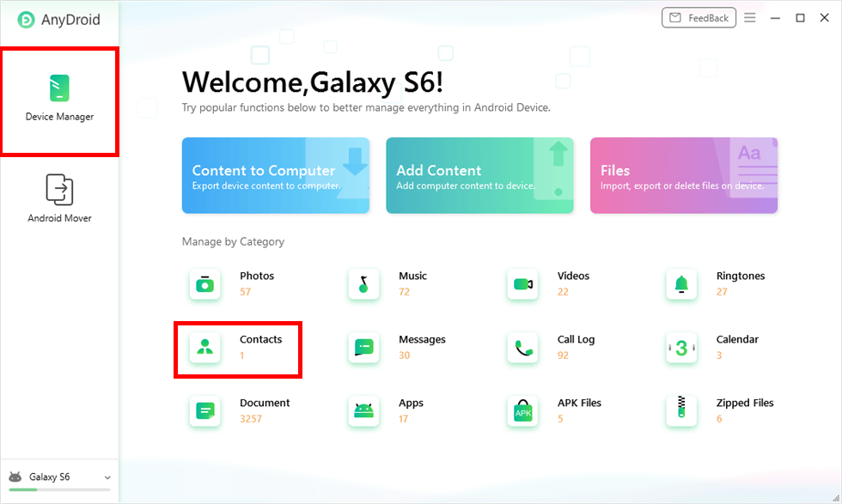Select the Add Content card

[479, 175]
